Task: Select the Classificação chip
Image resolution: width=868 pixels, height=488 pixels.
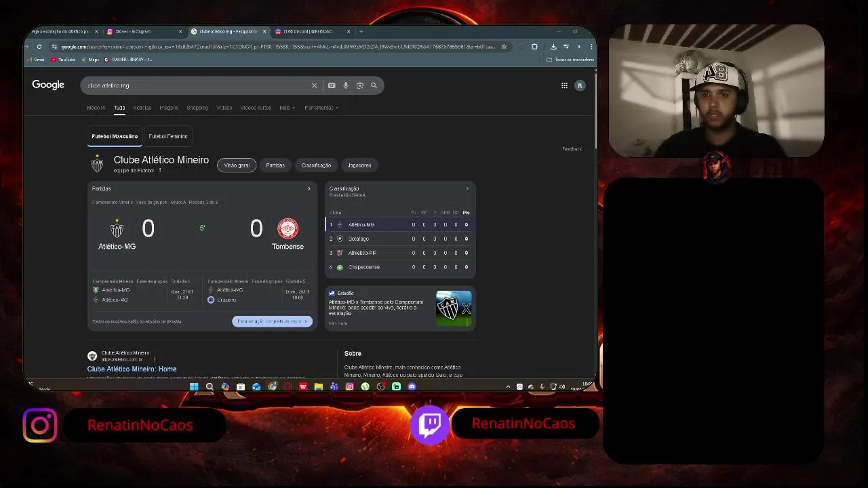Action: [316, 165]
